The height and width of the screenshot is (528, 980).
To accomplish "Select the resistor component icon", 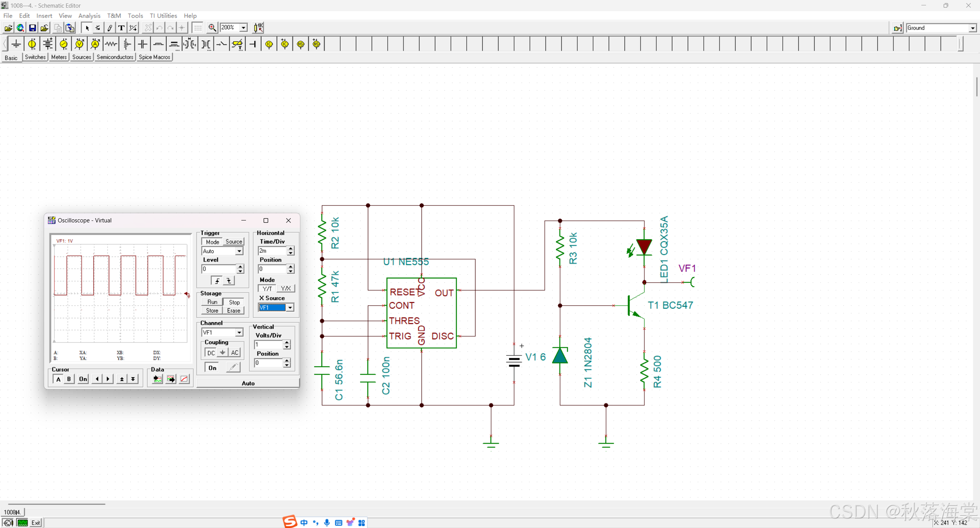I will point(111,44).
